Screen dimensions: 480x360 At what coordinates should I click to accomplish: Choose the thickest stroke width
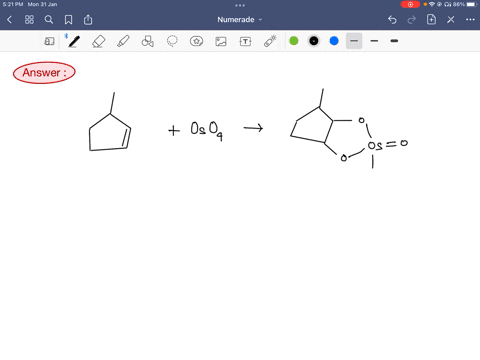[x=394, y=41]
